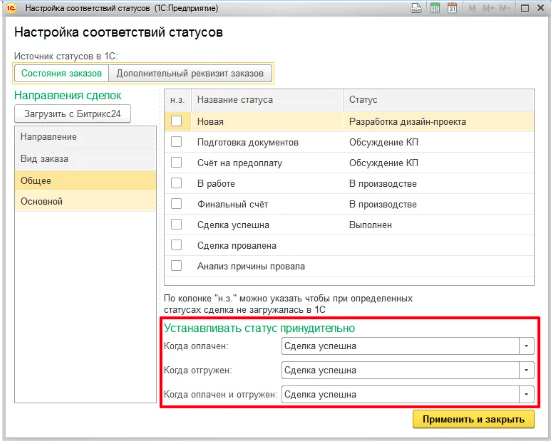Click the н.з. column header
The height and width of the screenshot is (444, 552).
(178, 100)
